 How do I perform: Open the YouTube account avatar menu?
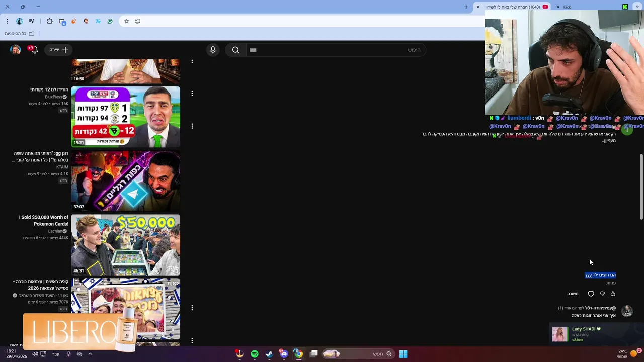coord(16,50)
